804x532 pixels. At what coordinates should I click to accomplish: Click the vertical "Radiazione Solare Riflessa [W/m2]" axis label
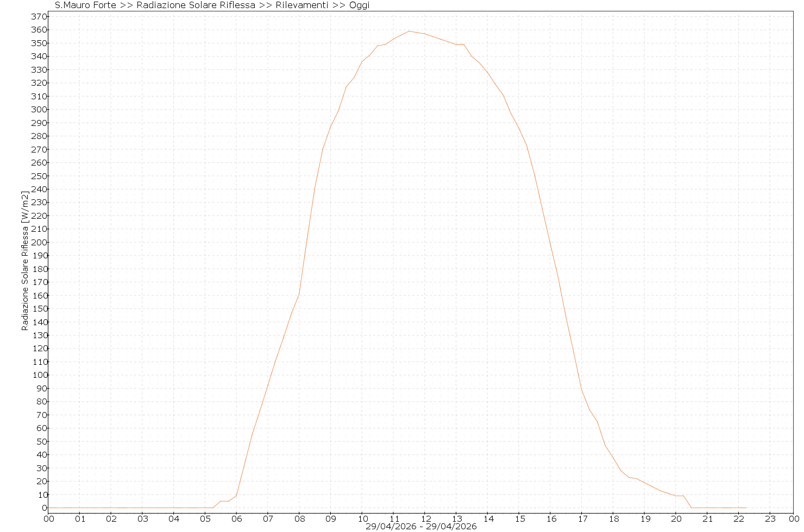[25, 261]
